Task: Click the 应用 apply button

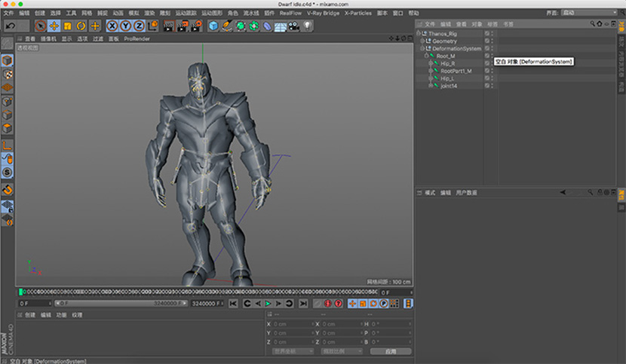Action: tap(391, 352)
